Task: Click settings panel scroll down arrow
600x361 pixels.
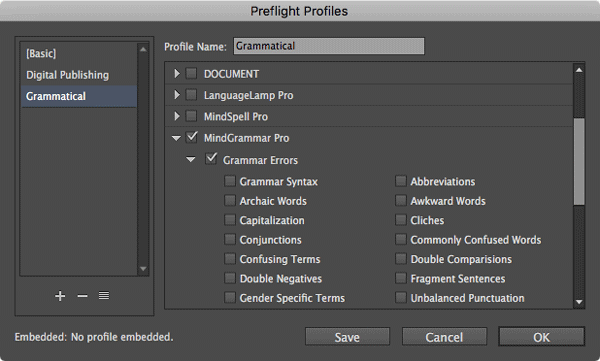Action: 579,302
